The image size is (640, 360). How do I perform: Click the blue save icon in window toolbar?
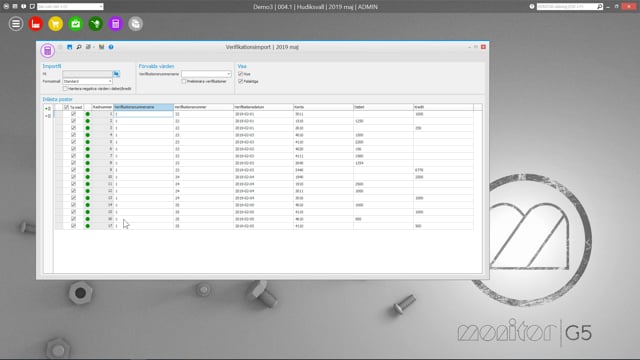coord(69,47)
